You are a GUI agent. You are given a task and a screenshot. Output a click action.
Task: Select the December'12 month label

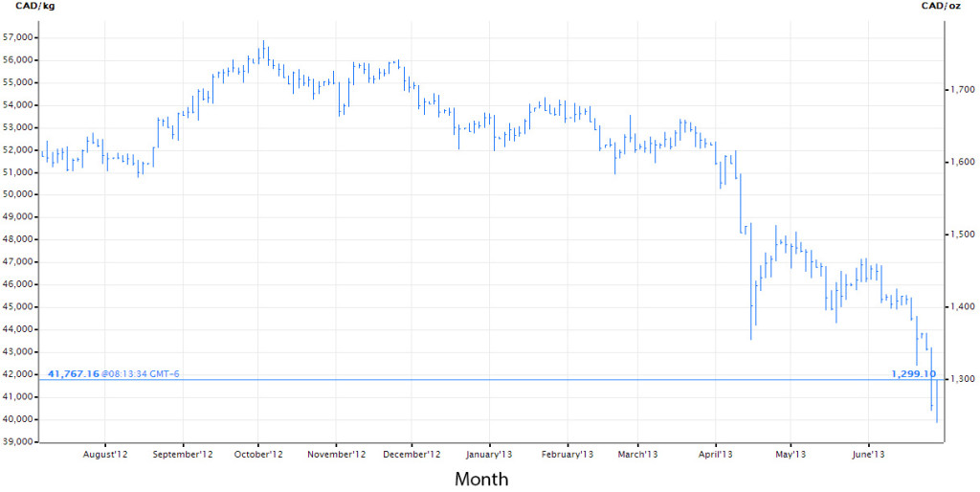[x=412, y=455]
